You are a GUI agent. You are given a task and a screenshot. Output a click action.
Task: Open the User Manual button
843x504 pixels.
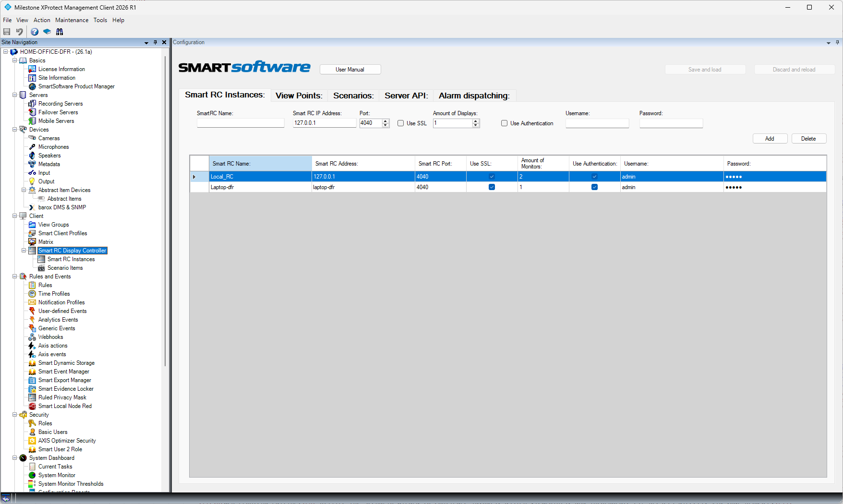tap(350, 70)
